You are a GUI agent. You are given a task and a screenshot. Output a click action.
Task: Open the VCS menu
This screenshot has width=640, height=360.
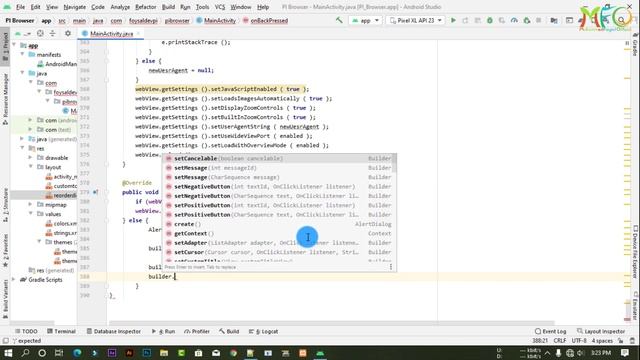coord(220,7)
